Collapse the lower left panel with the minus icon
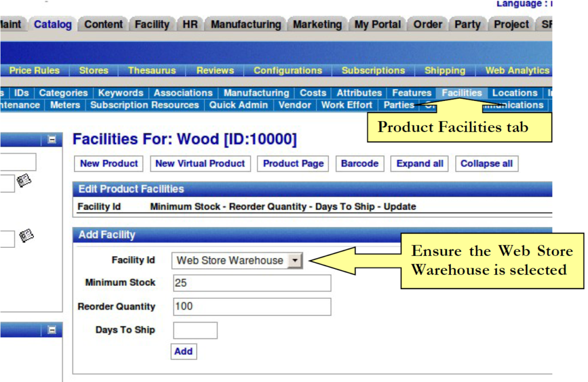 click(x=52, y=330)
